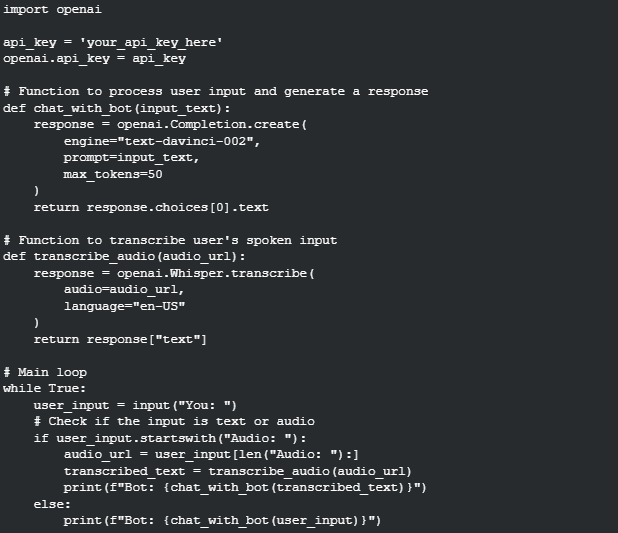Click the language="en-US" argument
The width and height of the screenshot is (618, 533).
(125, 307)
